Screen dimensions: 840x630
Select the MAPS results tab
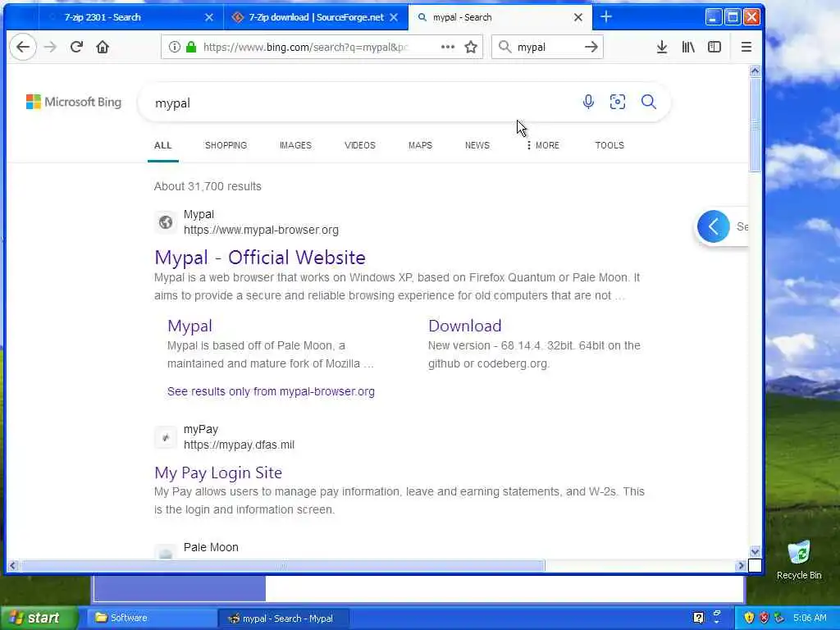click(x=420, y=145)
